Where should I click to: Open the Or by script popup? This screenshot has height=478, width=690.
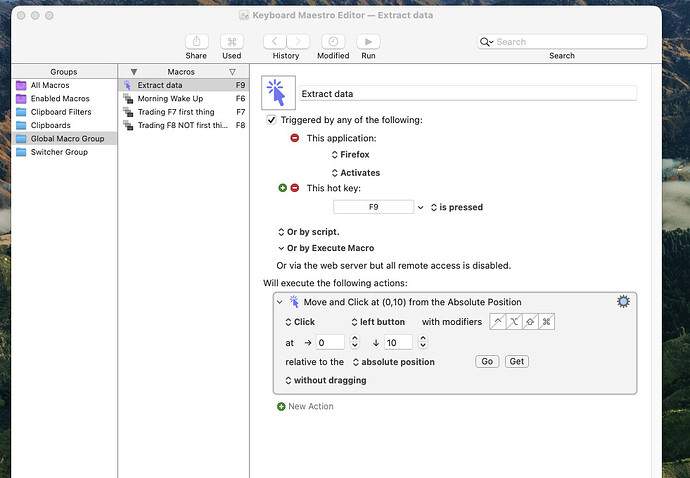coord(308,232)
